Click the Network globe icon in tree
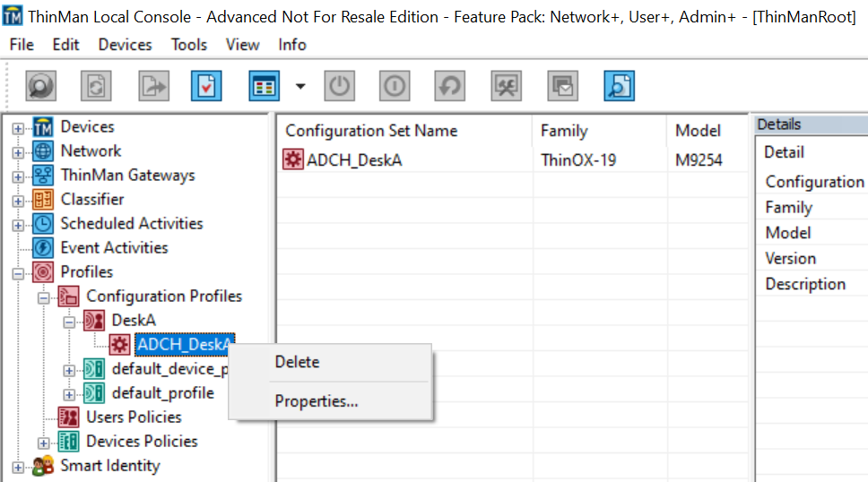Screen dimensions: 868x482 43,151
